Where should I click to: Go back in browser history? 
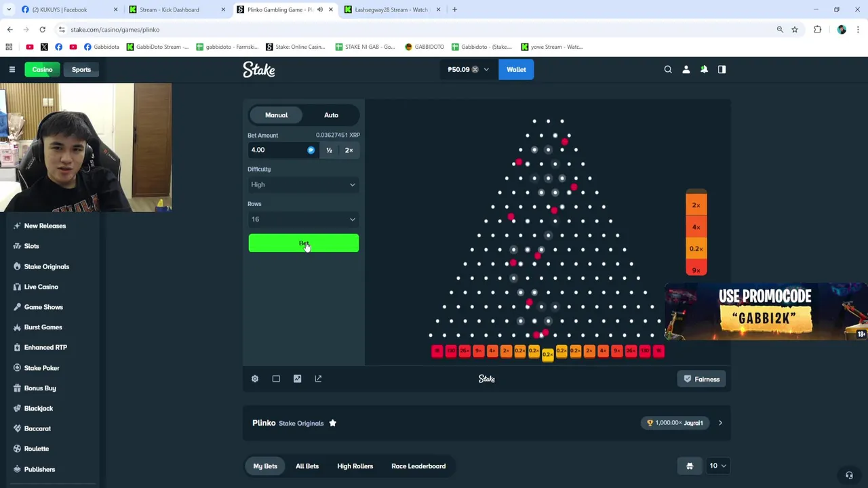(9, 29)
